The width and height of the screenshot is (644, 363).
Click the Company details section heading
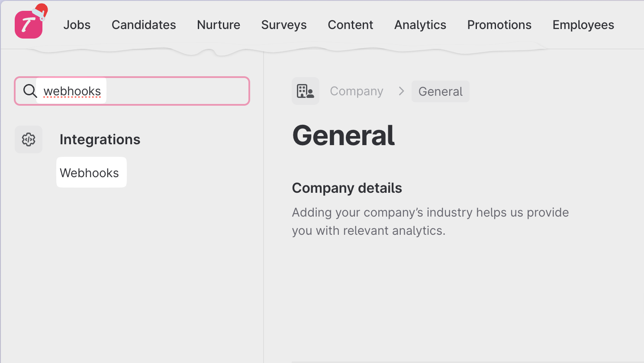pyautogui.click(x=347, y=188)
